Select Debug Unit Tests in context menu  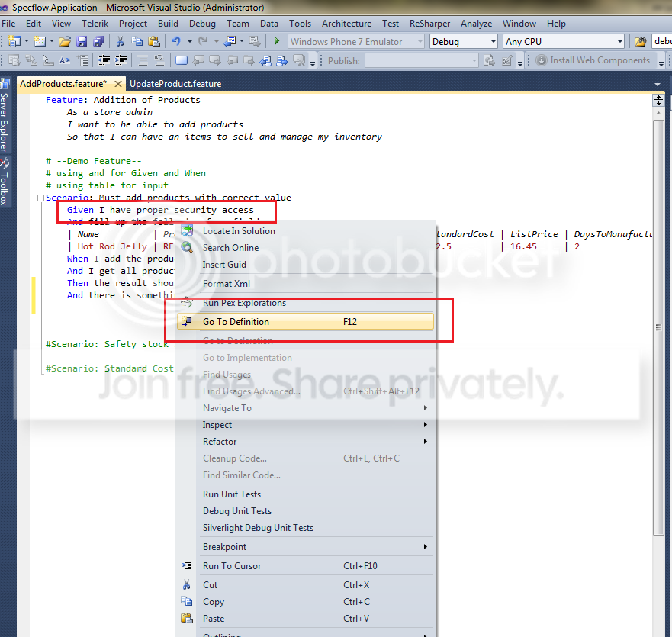[305, 510]
